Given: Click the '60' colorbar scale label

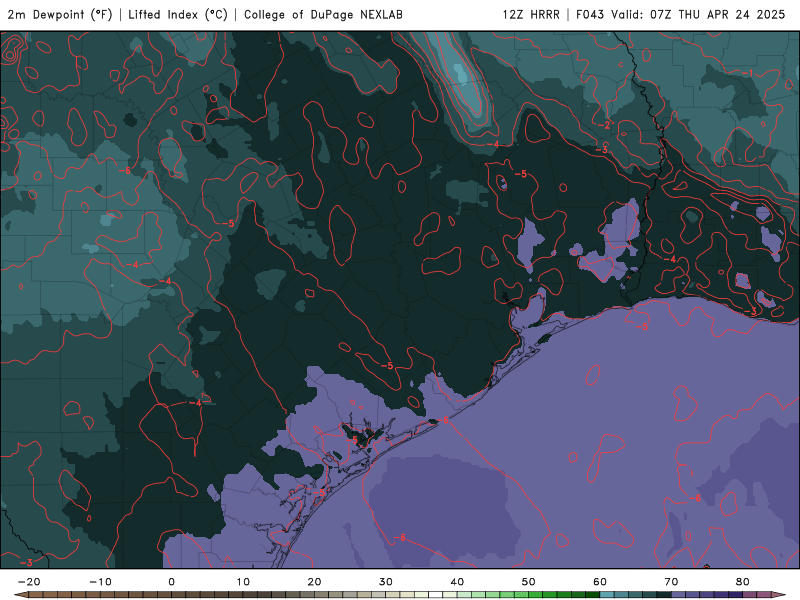Looking at the screenshot, I should (x=600, y=582).
